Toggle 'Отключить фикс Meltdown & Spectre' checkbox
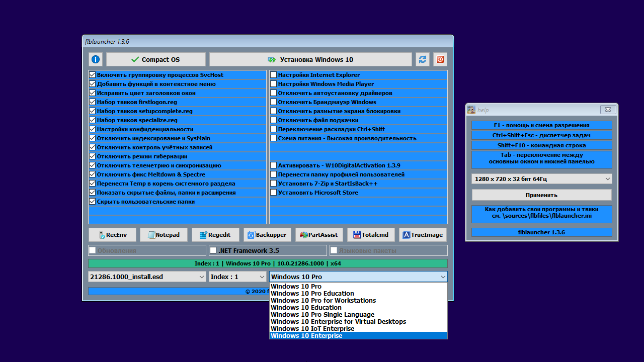This screenshot has width=644, height=362. click(x=92, y=174)
